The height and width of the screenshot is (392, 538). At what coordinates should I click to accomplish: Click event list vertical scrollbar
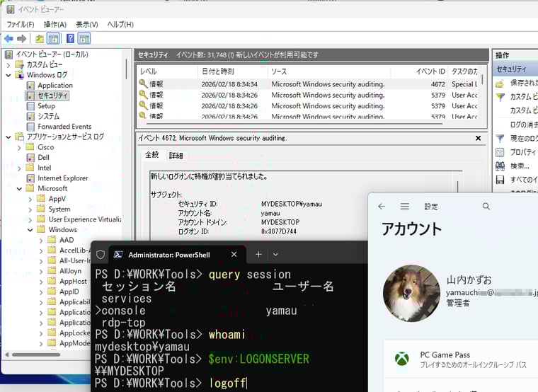(482, 80)
